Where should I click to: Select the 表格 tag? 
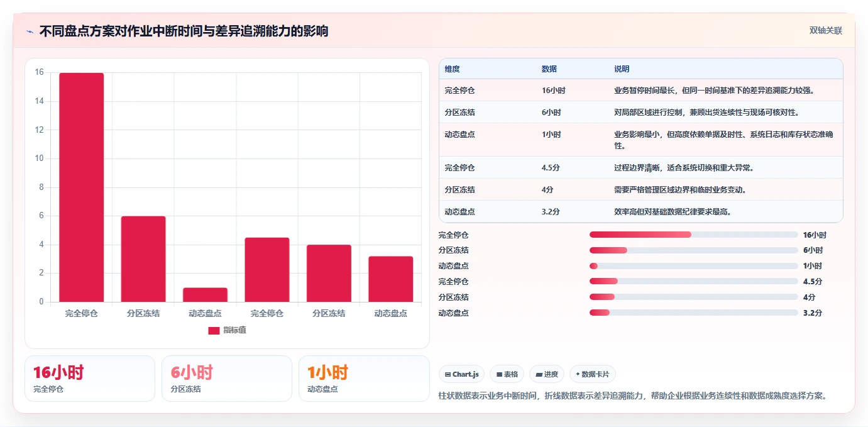click(x=507, y=374)
